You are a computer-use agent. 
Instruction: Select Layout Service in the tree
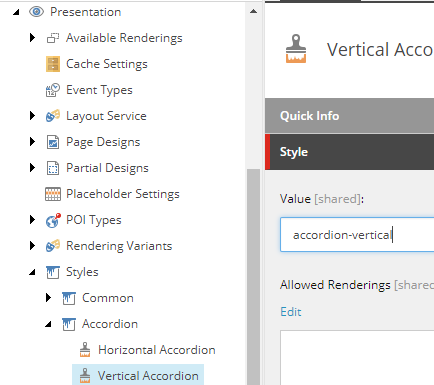106,116
